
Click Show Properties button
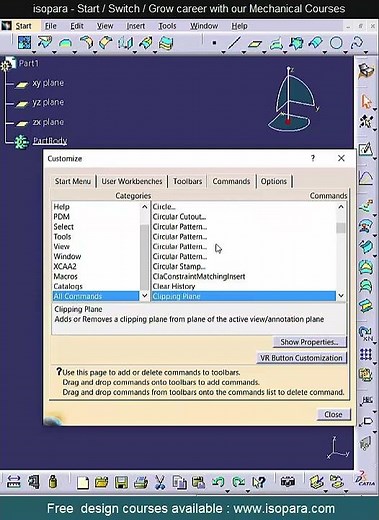(x=309, y=342)
